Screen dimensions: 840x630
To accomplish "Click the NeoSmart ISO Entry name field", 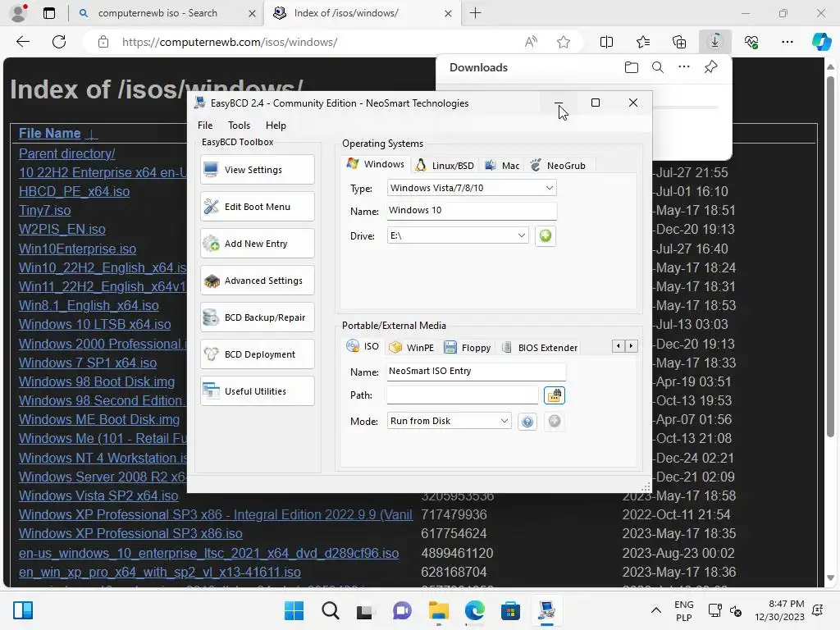I will tap(476, 372).
